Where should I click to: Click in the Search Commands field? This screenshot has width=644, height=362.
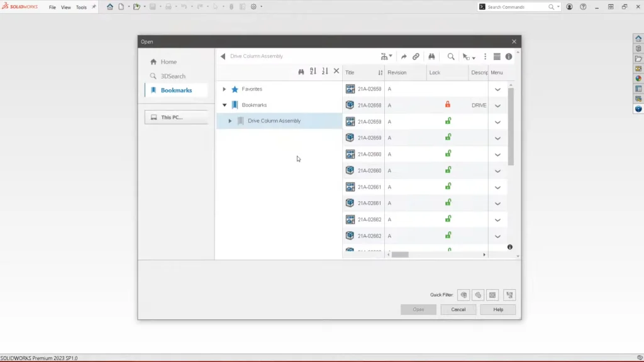pyautogui.click(x=516, y=7)
